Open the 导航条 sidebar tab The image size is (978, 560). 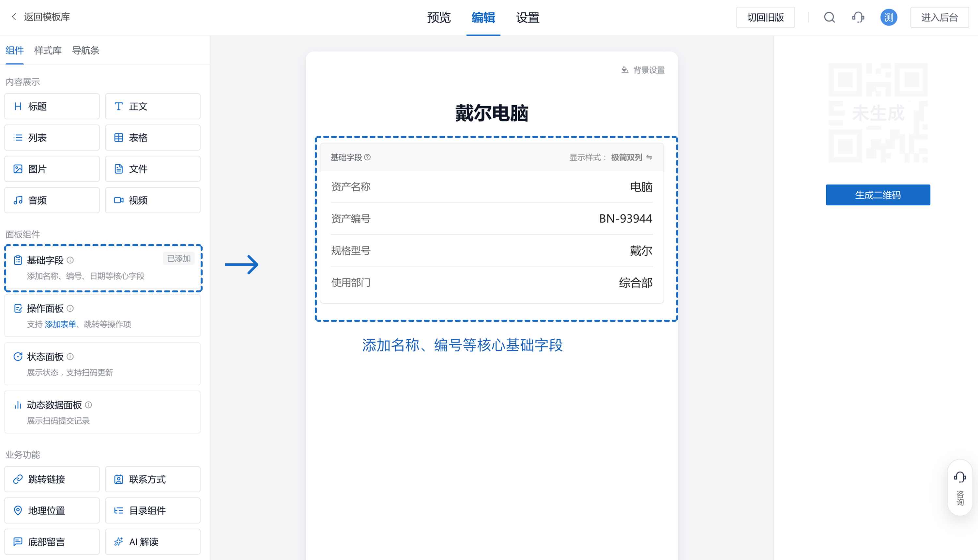tap(85, 51)
